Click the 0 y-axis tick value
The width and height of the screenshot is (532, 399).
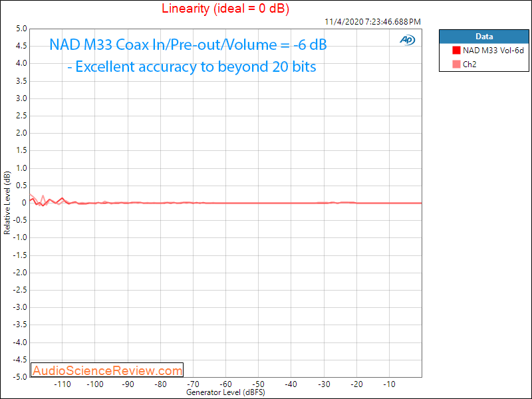click(x=24, y=203)
